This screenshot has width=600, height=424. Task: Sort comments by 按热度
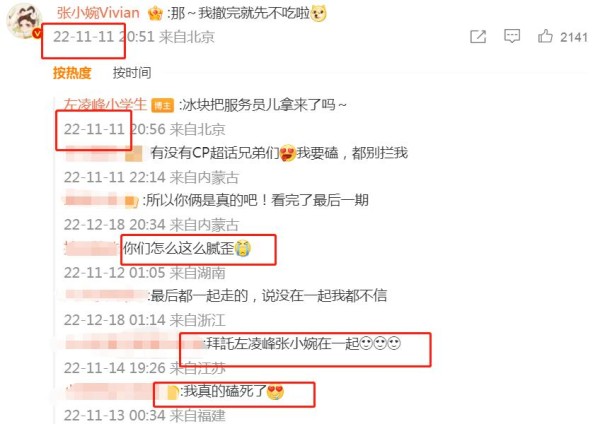coord(72,72)
